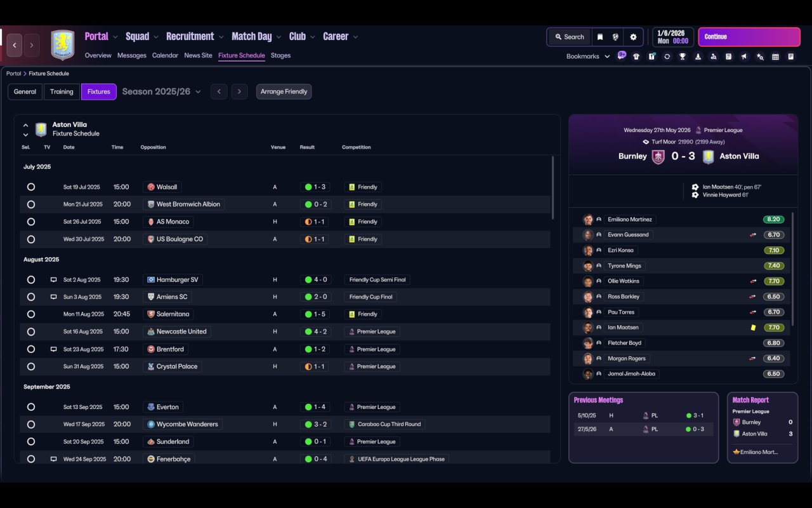
Task: Click the TV icon in Hamburger SV row
Action: [53, 280]
